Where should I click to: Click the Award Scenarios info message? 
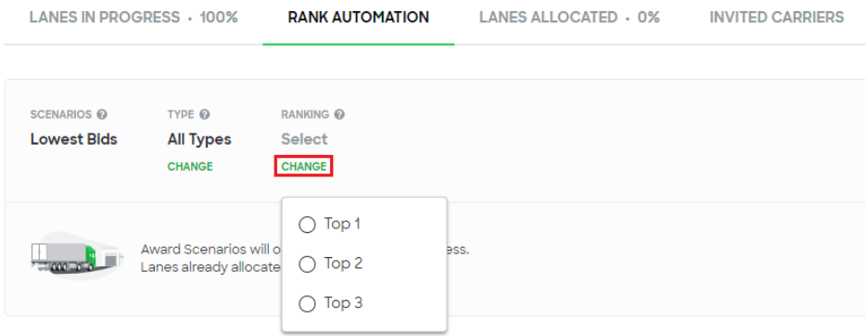click(x=305, y=258)
